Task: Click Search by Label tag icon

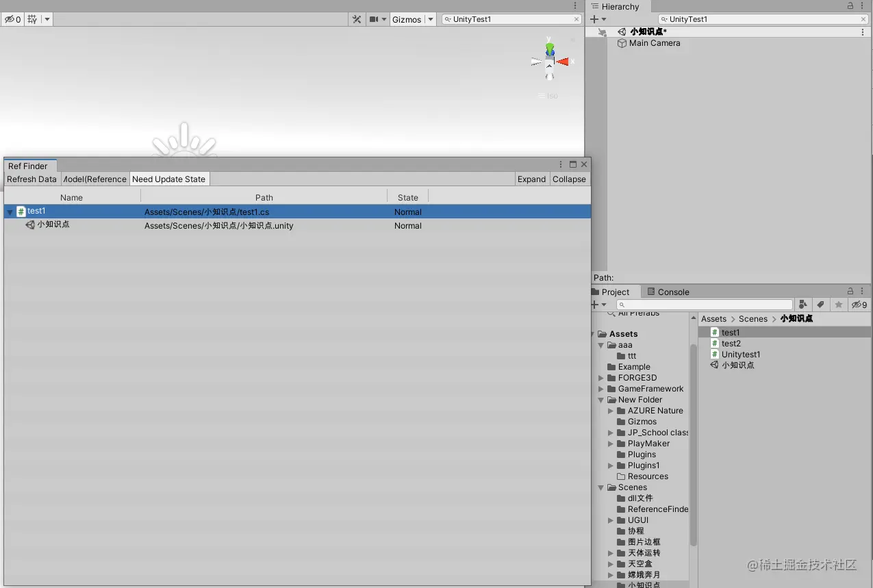Action: [x=820, y=305]
